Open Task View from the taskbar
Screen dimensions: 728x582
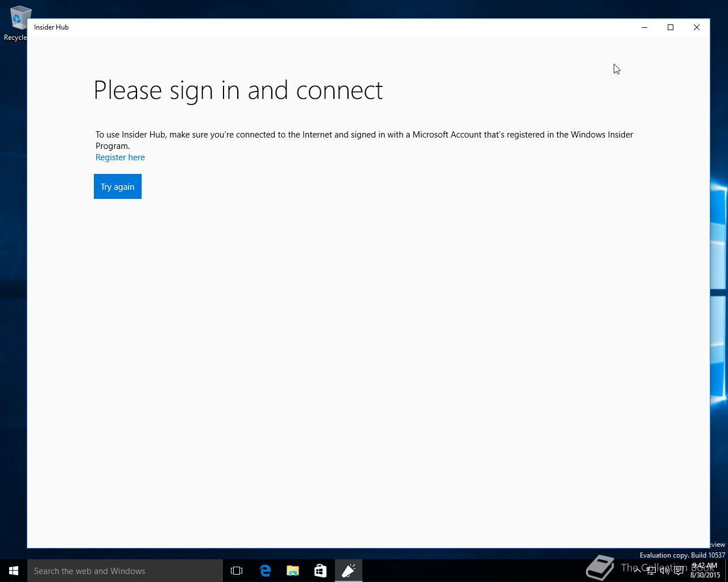[x=237, y=571]
